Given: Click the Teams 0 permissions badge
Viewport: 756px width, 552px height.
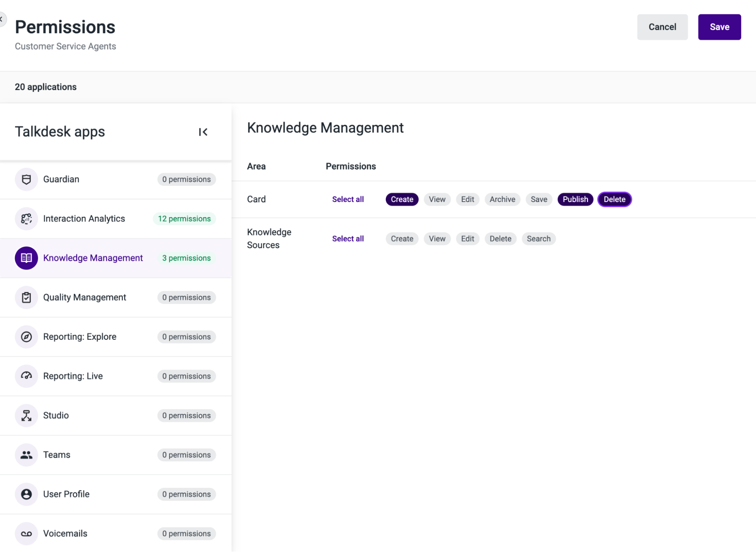Looking at the screenshot, I should coord(186,455).
